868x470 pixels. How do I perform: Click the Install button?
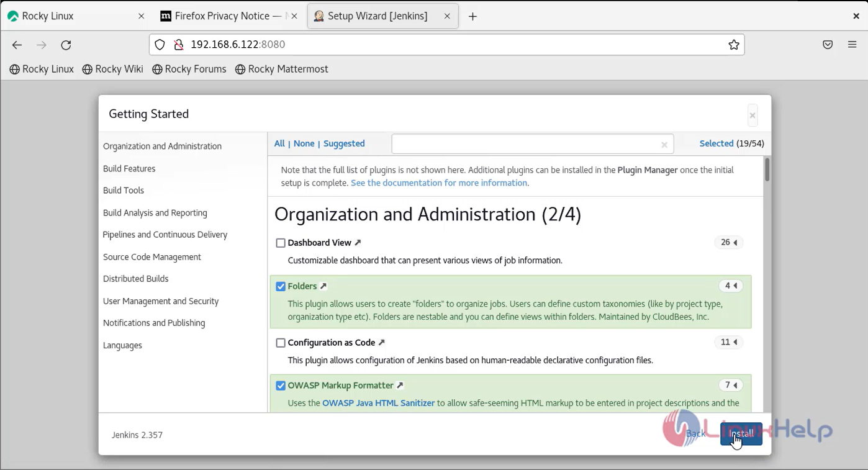(741, 434)
